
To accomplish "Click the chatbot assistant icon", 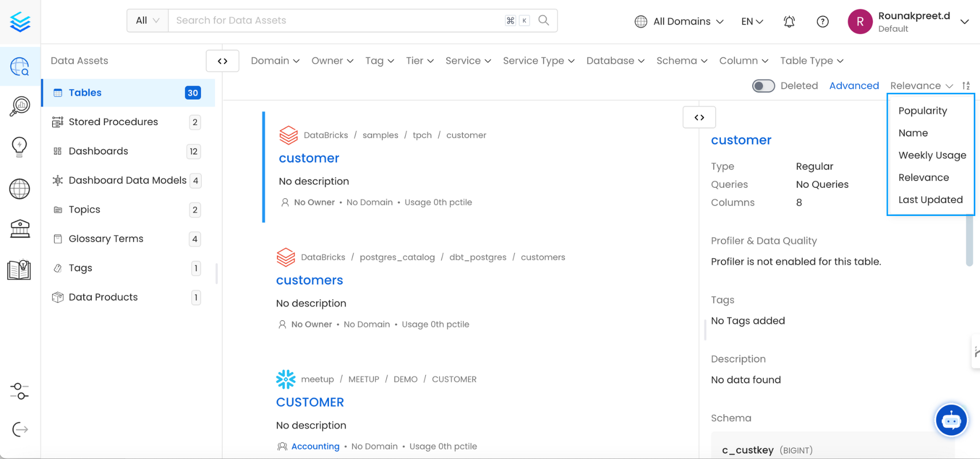I will click(x=951, y=420).
